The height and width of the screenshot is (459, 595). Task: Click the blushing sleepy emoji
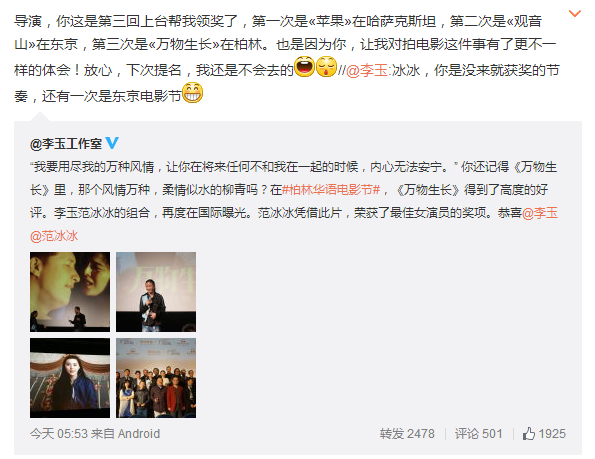pyautogui.click(x=326, y=66)
